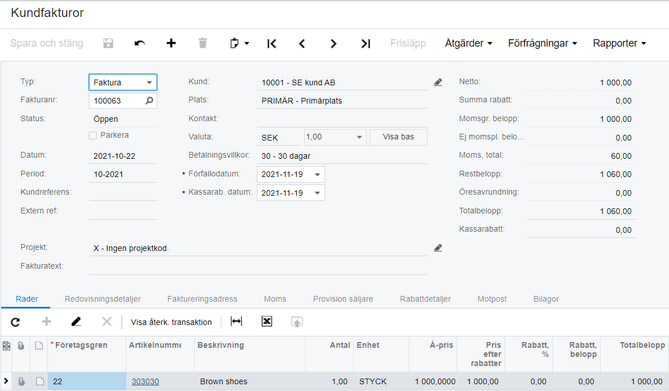Click the save disk icon
The height and width of the screenshot is (391, 669).
[108, 43]
